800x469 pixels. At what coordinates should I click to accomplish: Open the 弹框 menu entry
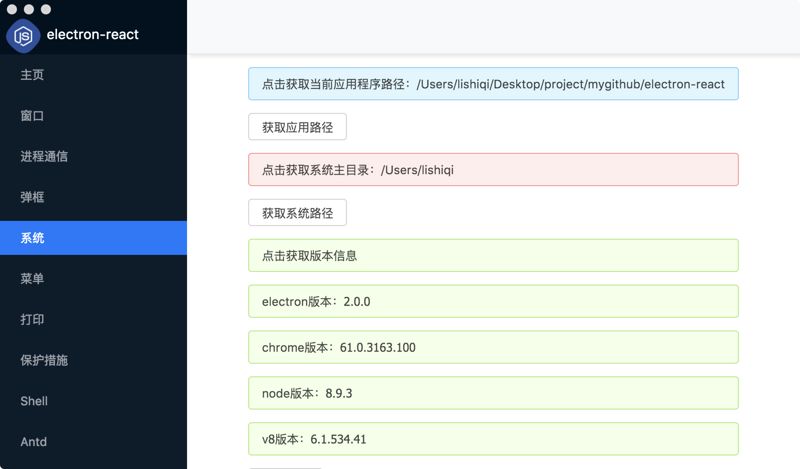93,197
